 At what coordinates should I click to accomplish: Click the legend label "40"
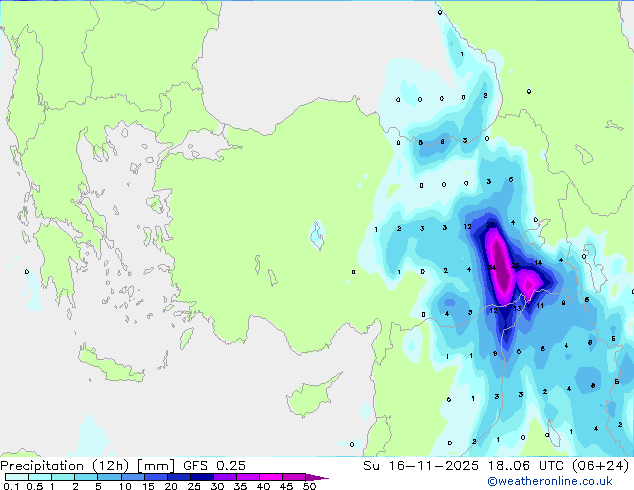coord(263,486)
